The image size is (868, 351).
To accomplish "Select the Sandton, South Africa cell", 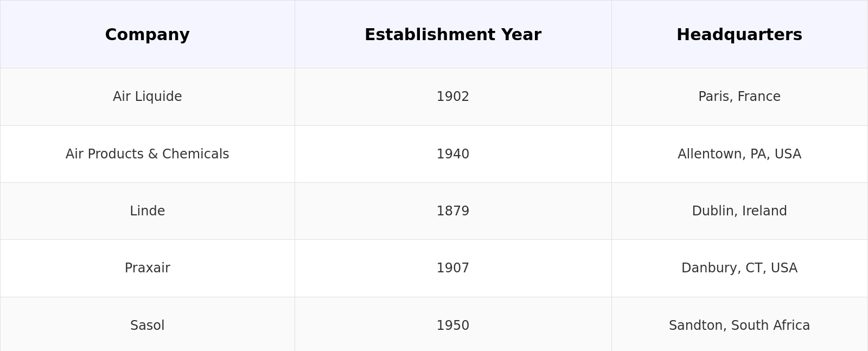I will click(x=739, y=326).
